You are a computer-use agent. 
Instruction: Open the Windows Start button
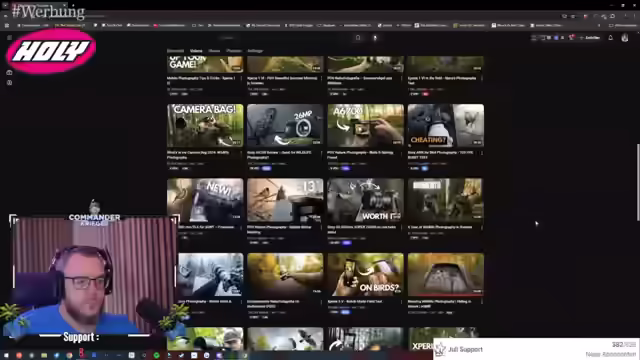click(6, 356)
